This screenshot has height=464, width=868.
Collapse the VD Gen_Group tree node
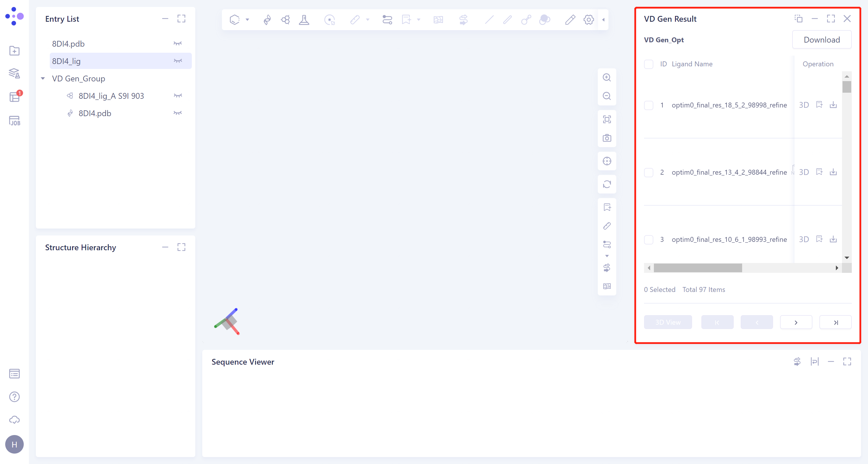coord(43,78)
